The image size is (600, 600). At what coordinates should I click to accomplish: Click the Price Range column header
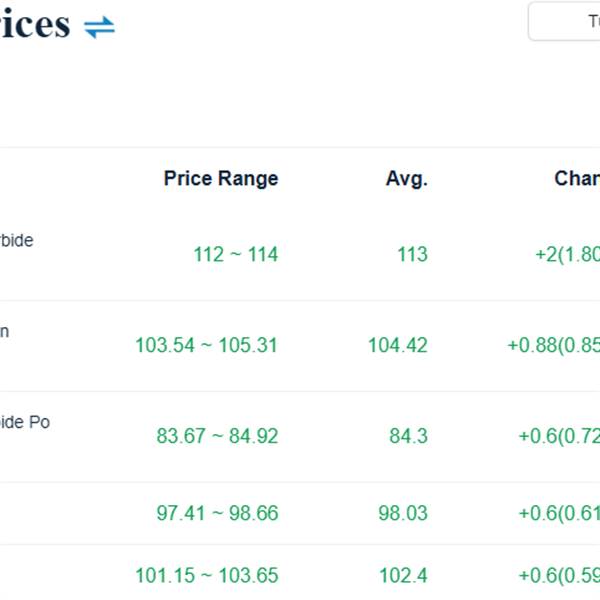(x=221, y=179)
